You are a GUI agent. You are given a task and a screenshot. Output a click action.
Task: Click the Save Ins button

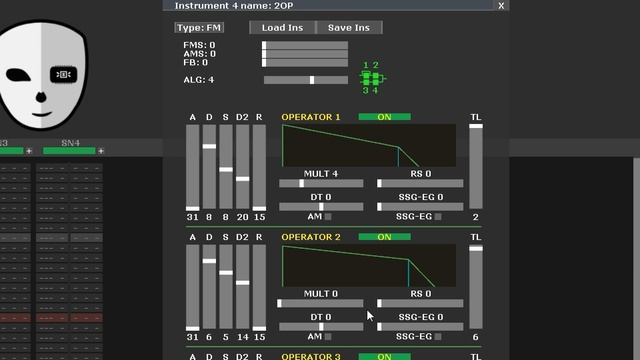(349, 27)
